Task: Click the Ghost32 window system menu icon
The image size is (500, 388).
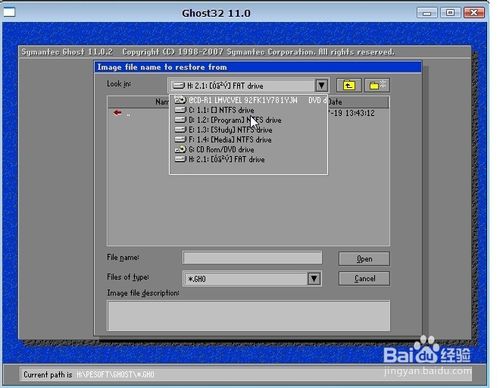Action: click(x=9, y=12)
